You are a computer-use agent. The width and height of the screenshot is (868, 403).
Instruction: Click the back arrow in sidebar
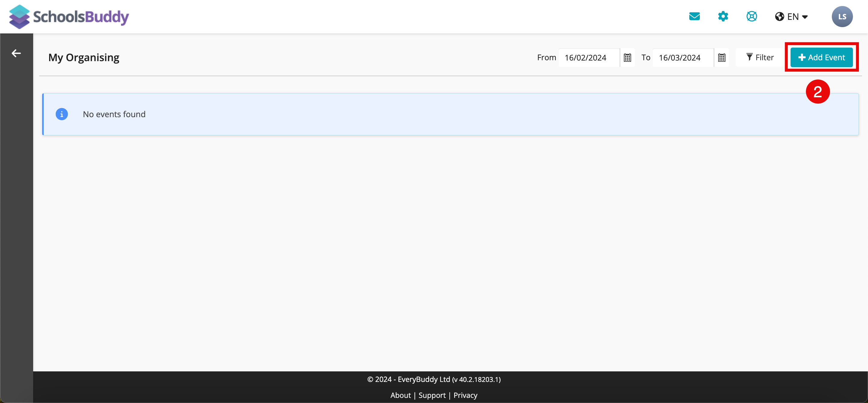(16, 53)
